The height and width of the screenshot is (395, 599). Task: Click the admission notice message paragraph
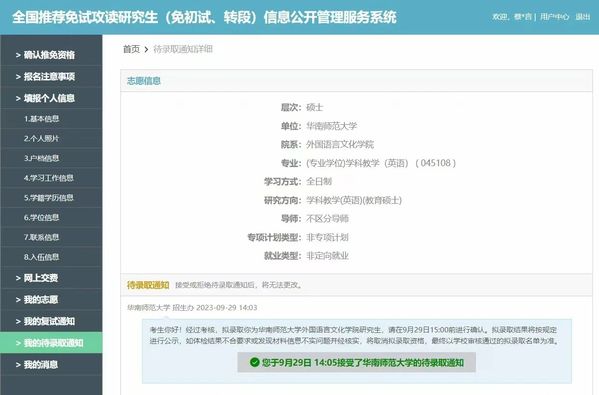tap(354, 335)
